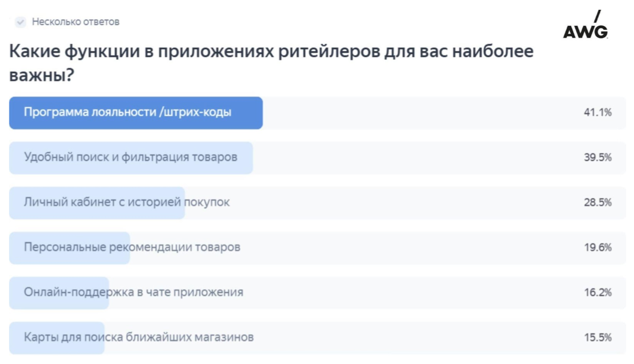Click the 41.1% result value

(x=598, y=112)
